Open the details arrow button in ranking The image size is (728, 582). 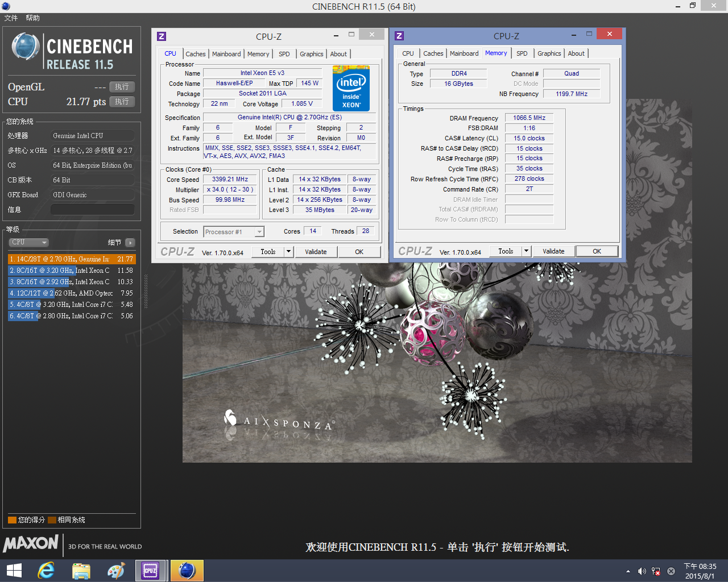(130, 243)
